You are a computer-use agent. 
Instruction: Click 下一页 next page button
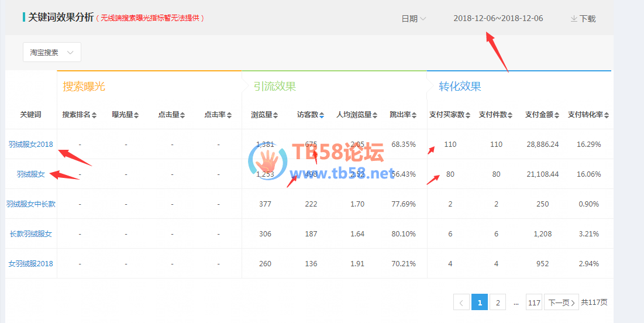coord(561,303)
